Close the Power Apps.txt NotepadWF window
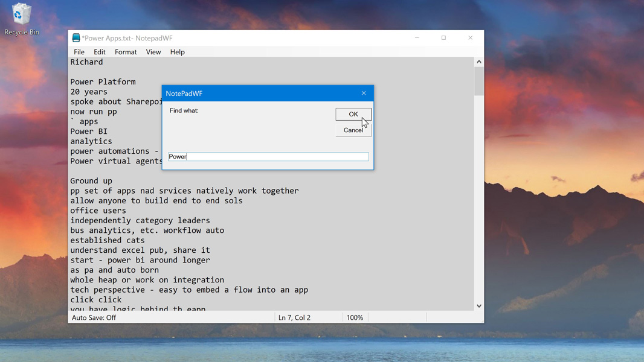Screen dimensions: 644x362 pyautogui.click(x=470, y=38)
